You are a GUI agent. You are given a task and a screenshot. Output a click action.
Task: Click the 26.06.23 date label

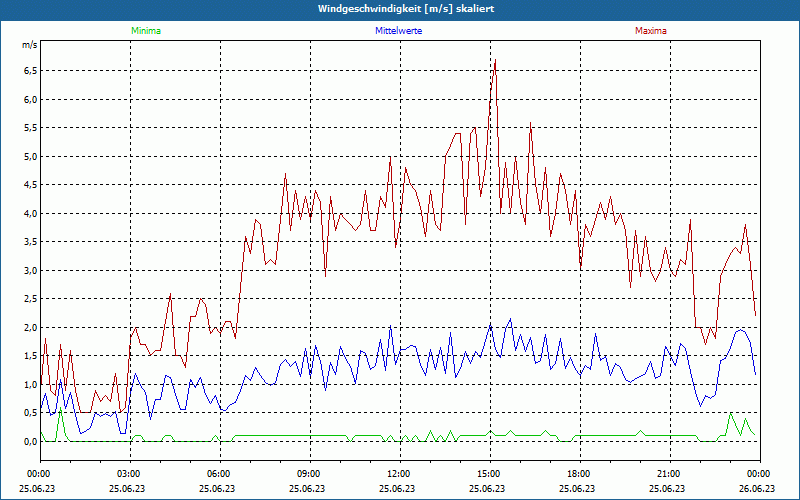point(759,488)
